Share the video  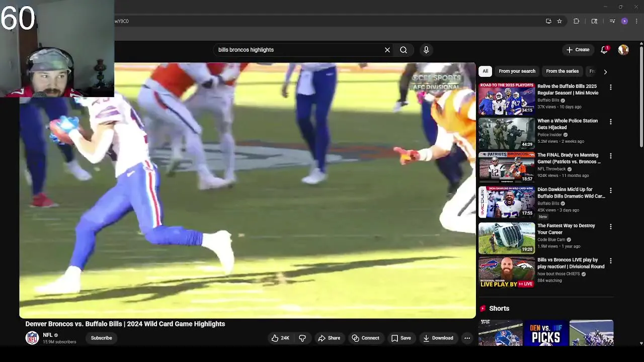[x=329, y=338]
